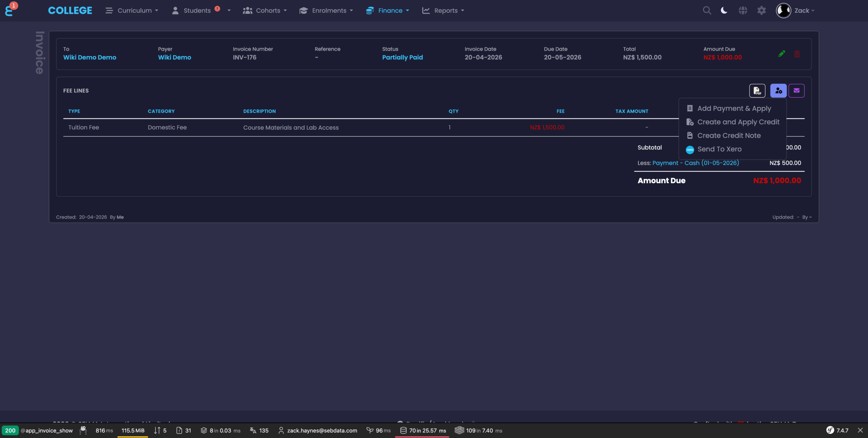Click the QTY column header
This screenshot has width=868, height=438.
point(453,111)
